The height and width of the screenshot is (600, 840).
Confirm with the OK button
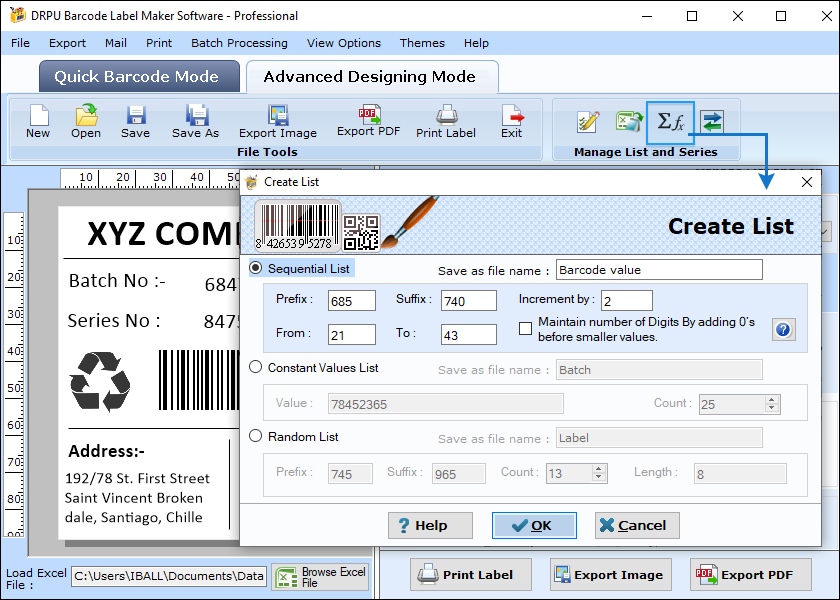coord(534,526)
